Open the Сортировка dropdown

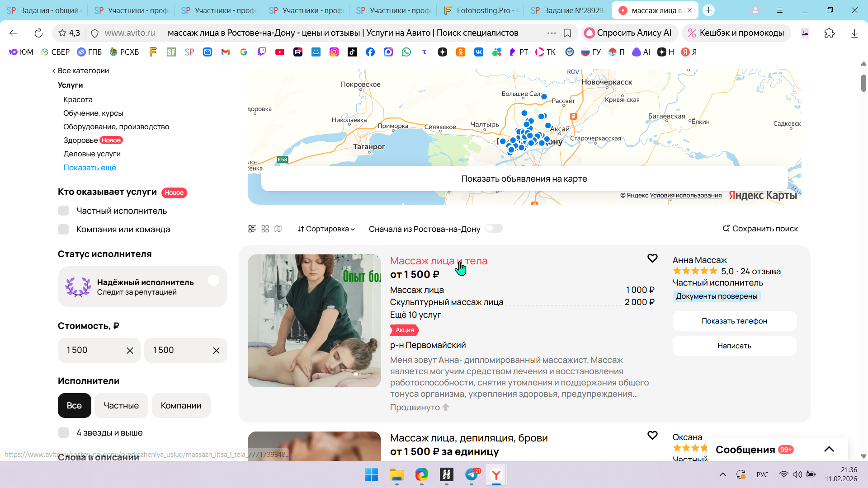tap(326, 229)
